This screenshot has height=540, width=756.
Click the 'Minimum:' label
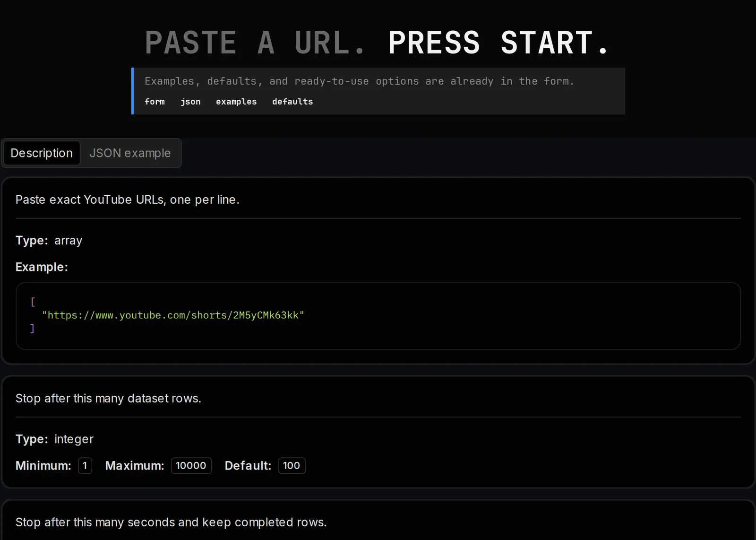pyautogui.click(x=43, y=466)
